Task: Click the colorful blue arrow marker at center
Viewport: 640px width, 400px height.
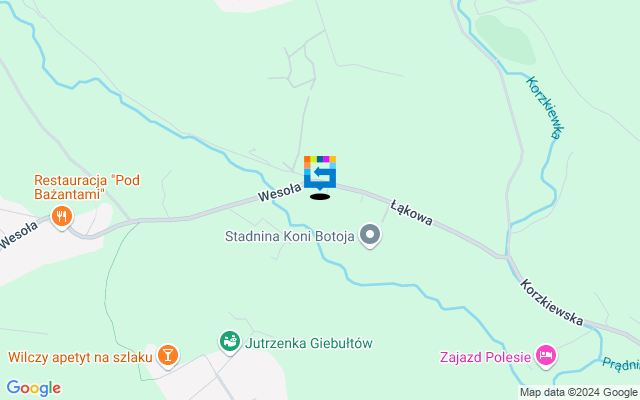Action: click(320, 173)
